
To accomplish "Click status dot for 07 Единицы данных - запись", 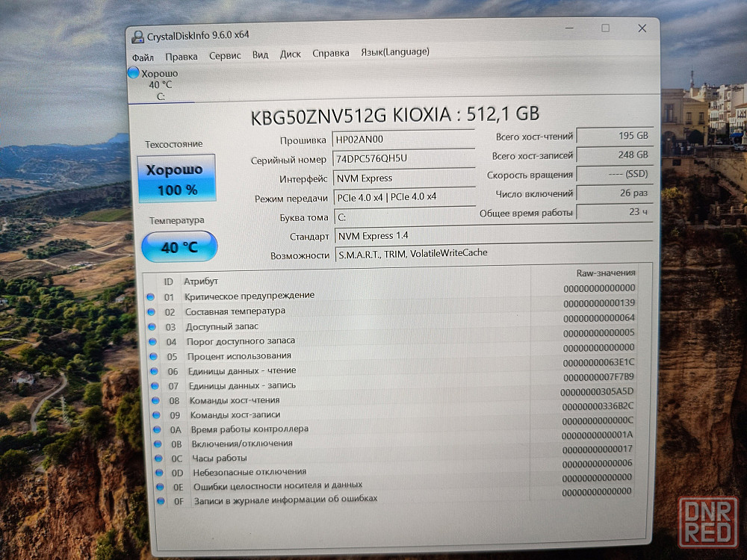I will click(155, 386).
